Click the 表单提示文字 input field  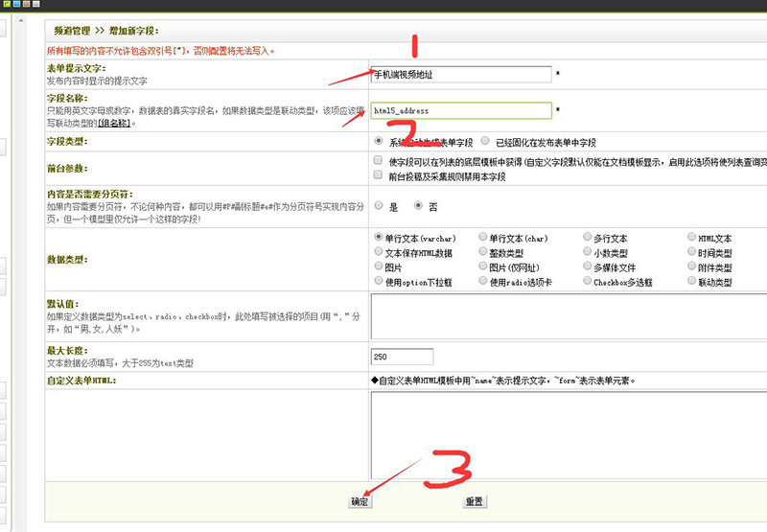click(460, 74)
